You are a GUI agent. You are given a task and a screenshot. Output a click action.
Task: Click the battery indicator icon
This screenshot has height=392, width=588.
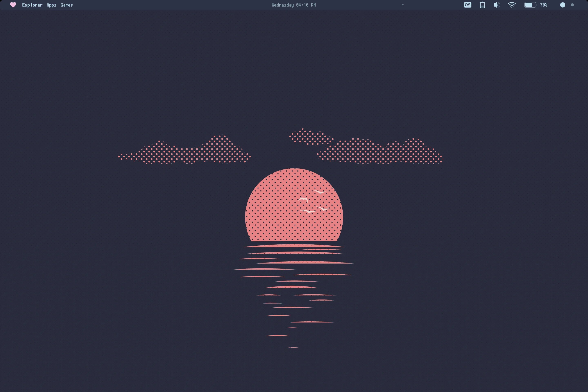(x=530, y=5)
